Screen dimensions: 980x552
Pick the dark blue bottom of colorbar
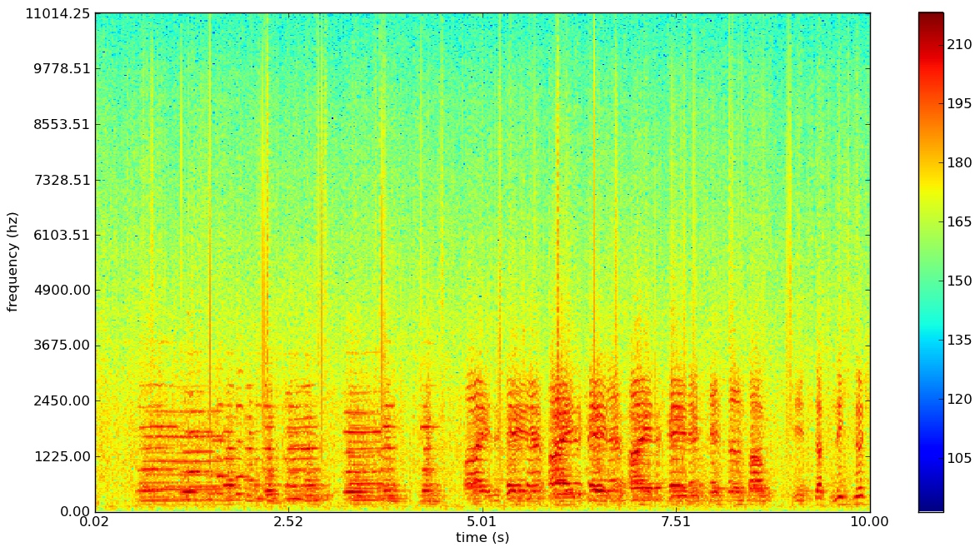tap(930, 506)
